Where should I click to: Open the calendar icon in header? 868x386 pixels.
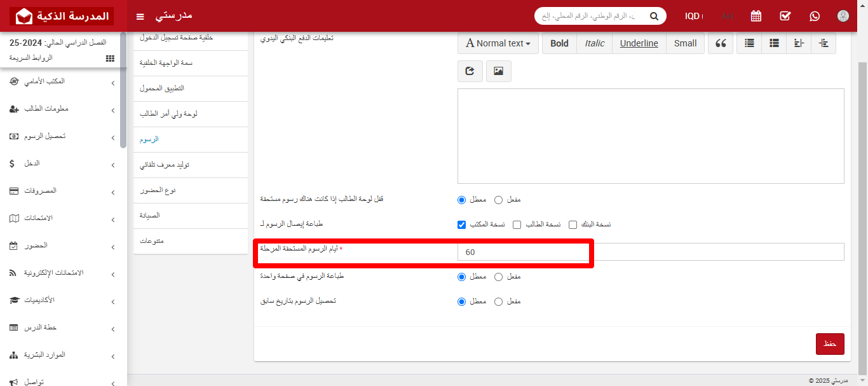pos(756,16)
